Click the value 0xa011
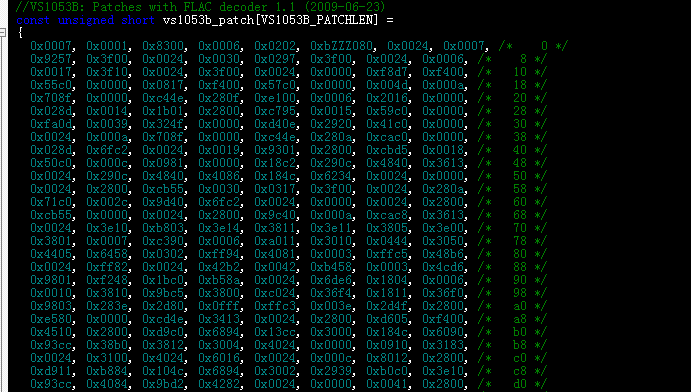 [275, 241]
